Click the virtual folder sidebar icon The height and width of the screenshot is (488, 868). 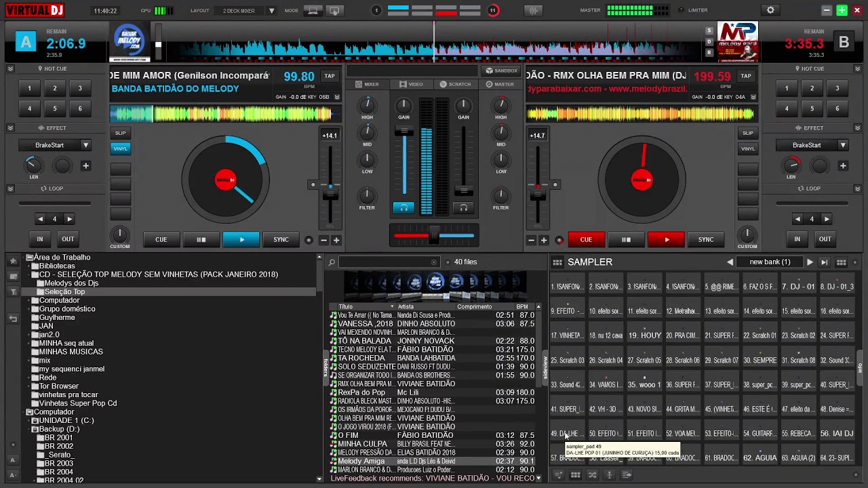tap(13, 277)
